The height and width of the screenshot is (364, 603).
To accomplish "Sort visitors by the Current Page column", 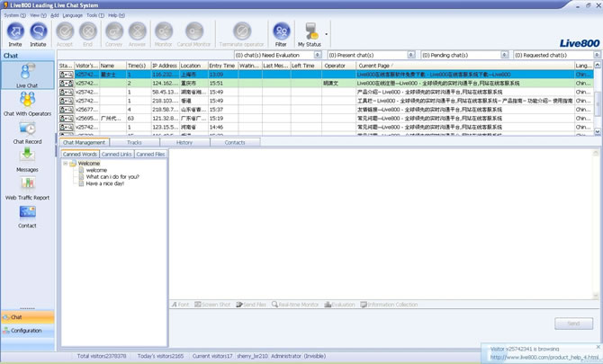I will click(465, 66).
